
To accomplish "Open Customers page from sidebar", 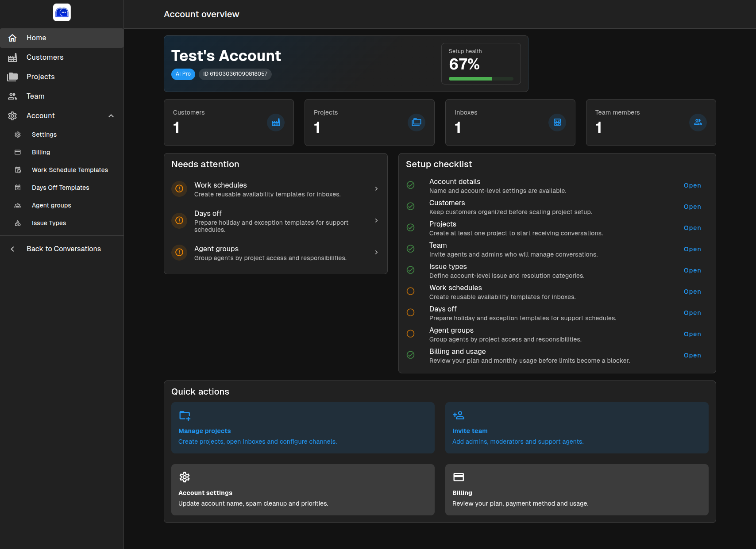I will [x=62, y=58].
